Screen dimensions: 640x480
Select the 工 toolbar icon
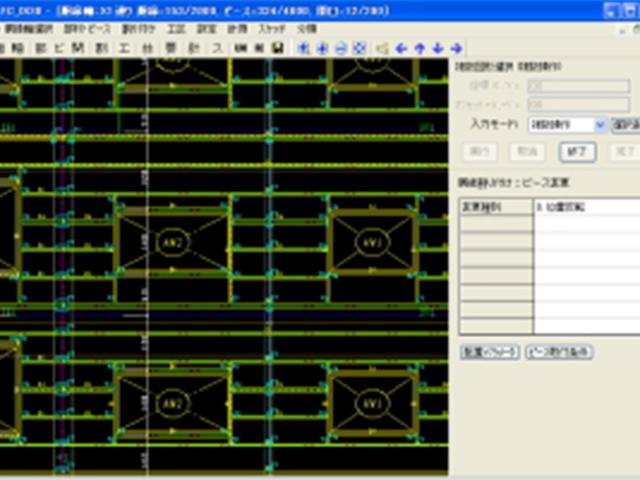coord(124,47)
